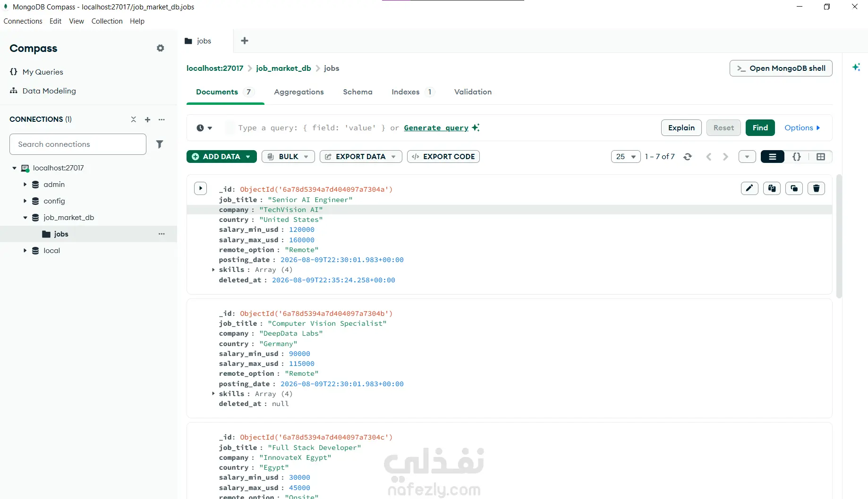Open the Connections menu
The width and height of the screenshot is (868, 499).
[23, 21]
